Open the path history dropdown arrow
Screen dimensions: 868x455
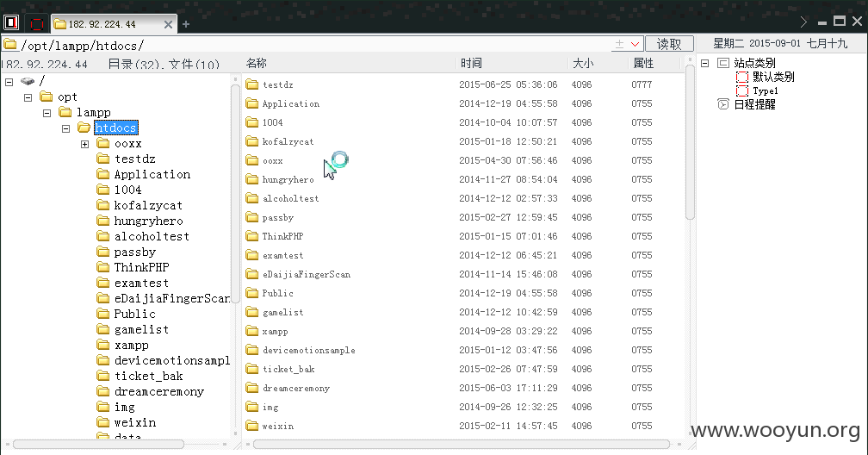[x=635, y=44]
